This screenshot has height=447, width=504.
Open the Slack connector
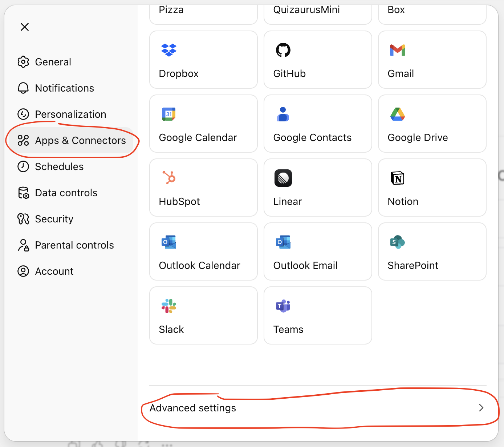(x=203, y=315)
